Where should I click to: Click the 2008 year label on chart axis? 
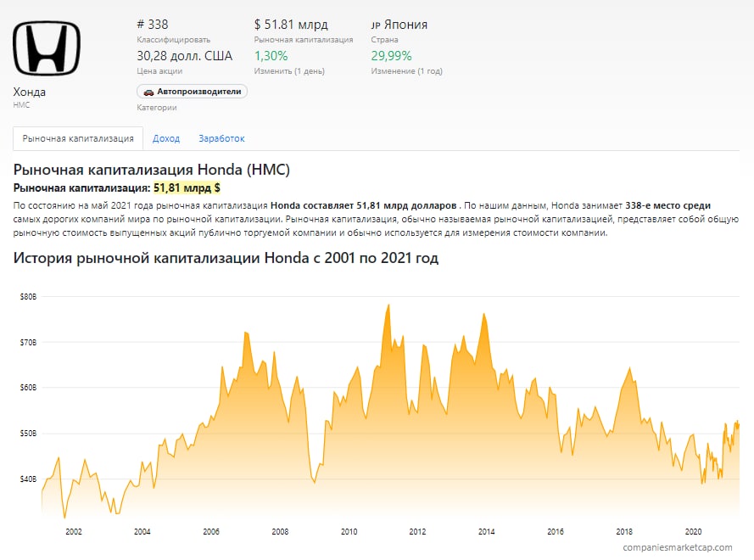tap(280, 532)
